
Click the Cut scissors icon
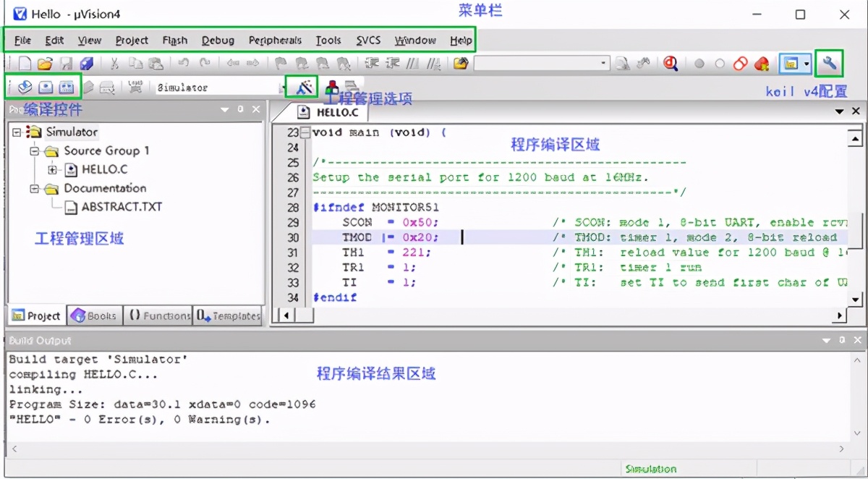[x=115, y=64]
